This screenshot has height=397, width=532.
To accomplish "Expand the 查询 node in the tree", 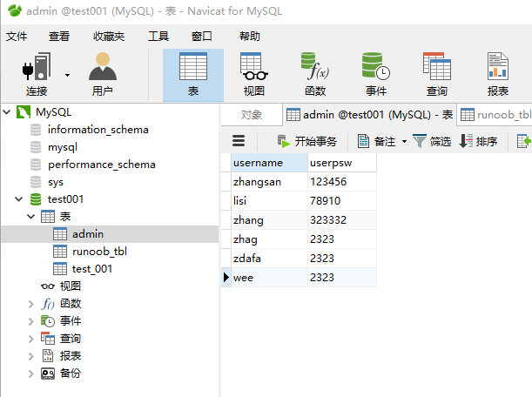I will click(x=30, y=339).
